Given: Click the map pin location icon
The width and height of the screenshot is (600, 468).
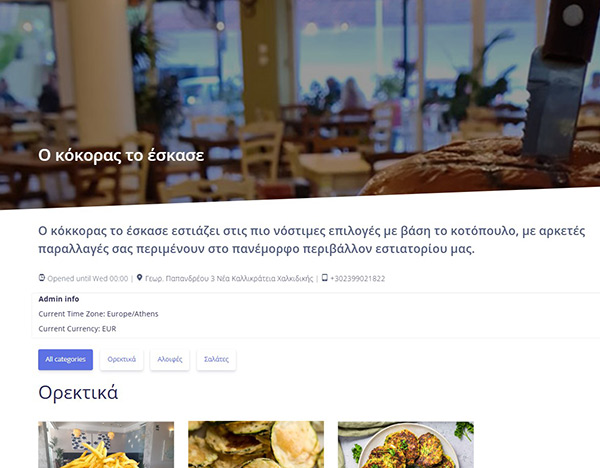Looking at the screenshot, I should 140,278.
